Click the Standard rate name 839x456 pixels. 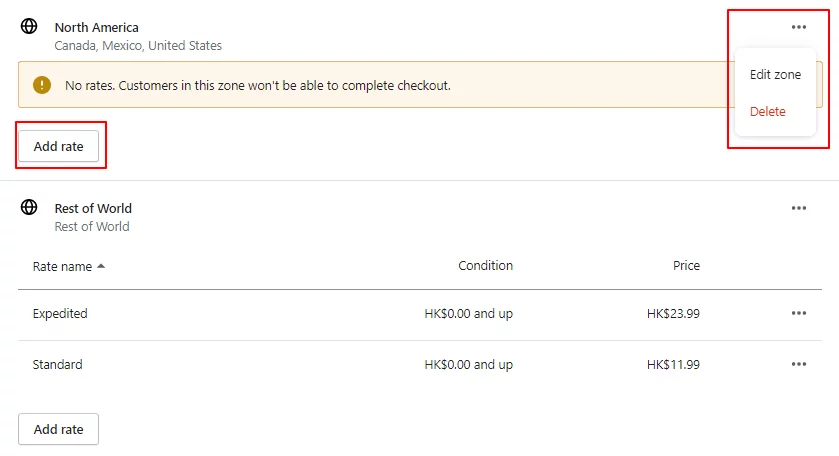[57, 364]
